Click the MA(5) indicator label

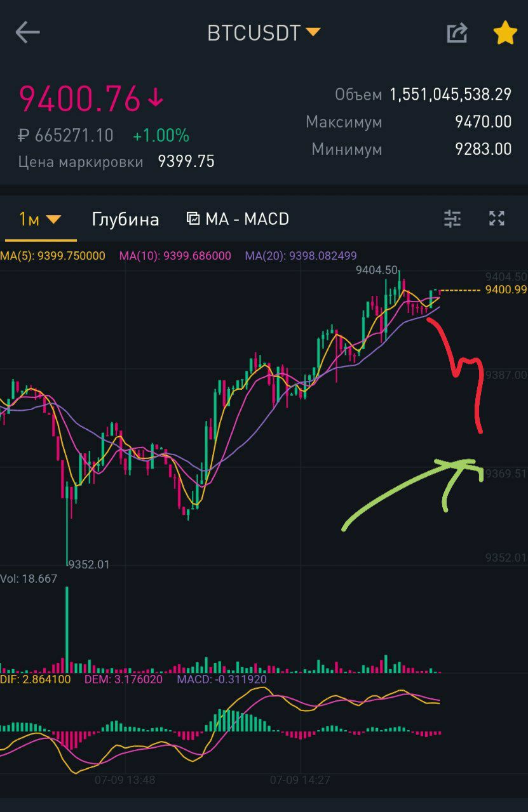coord(53,256)
